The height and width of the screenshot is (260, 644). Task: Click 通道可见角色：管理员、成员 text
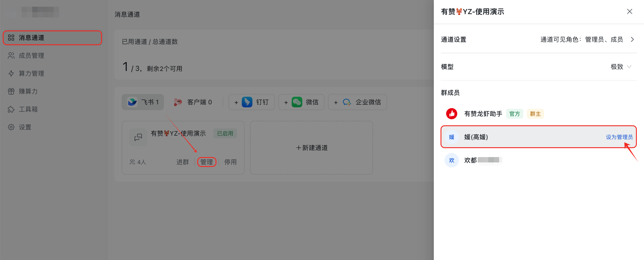(581, 40)
